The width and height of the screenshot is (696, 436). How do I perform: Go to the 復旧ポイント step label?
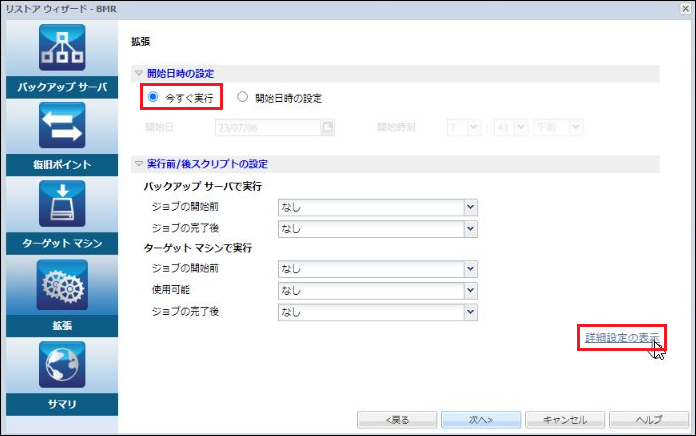[x=62, y=165]
